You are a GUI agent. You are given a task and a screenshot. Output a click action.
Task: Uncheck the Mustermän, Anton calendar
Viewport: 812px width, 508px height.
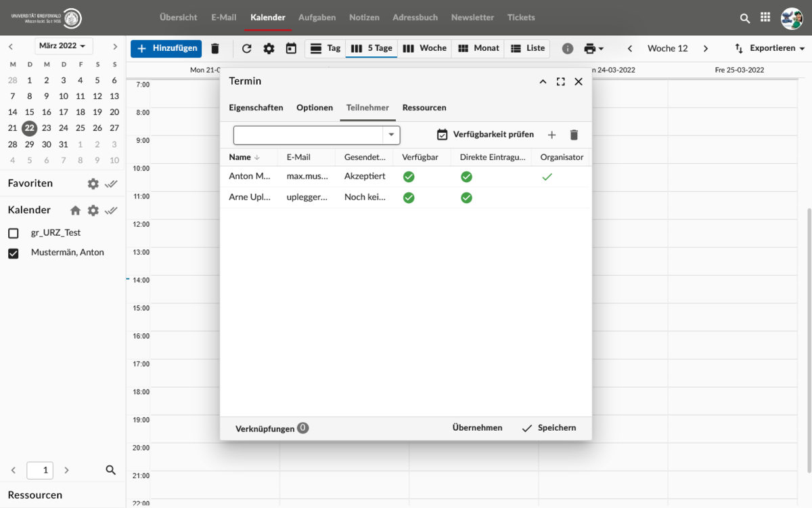[x=13, y=253]
